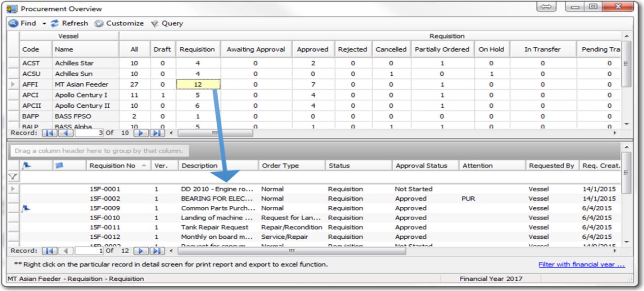Click the Cancelled column header
Screen dimensions: 644x291
[x=391, y=49]
